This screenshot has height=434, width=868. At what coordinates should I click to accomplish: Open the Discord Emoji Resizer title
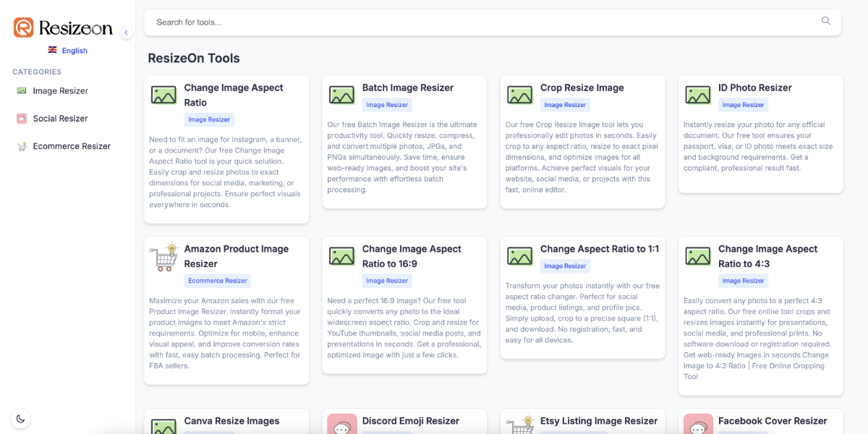coord(411,421)
